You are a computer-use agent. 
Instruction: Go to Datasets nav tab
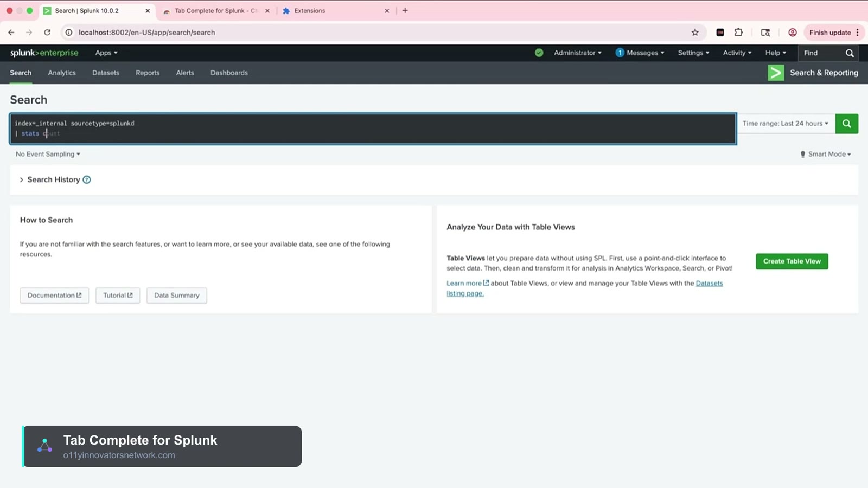click(106, 73)
